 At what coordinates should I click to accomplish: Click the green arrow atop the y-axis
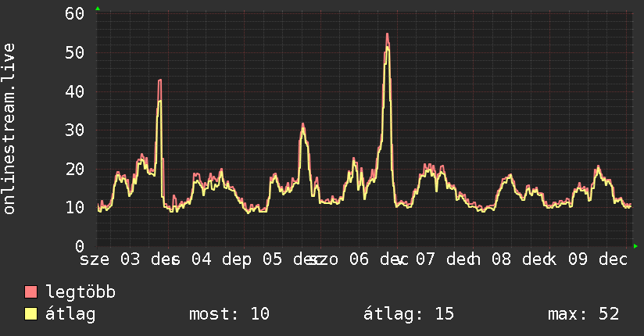[98, 9]
